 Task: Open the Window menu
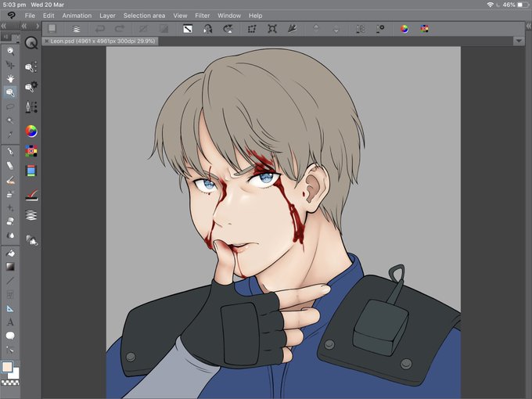pos(229,16)
